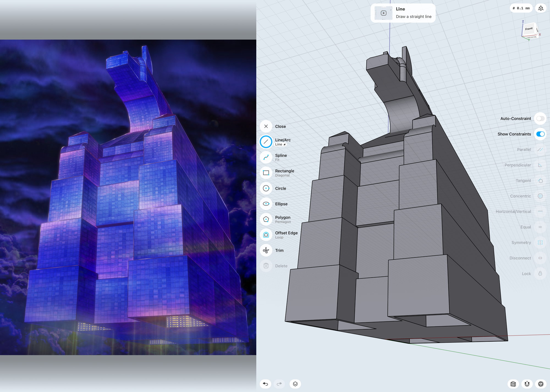Viewport: 550px width, 392px height.
Task: Open the grid settings icon
Action: (513, 384)
